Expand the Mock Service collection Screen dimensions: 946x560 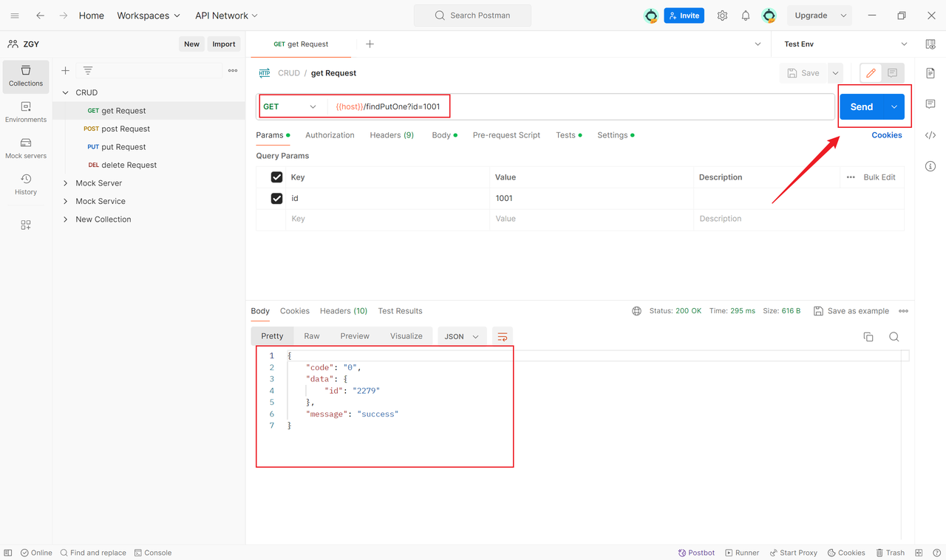point(66,201)
